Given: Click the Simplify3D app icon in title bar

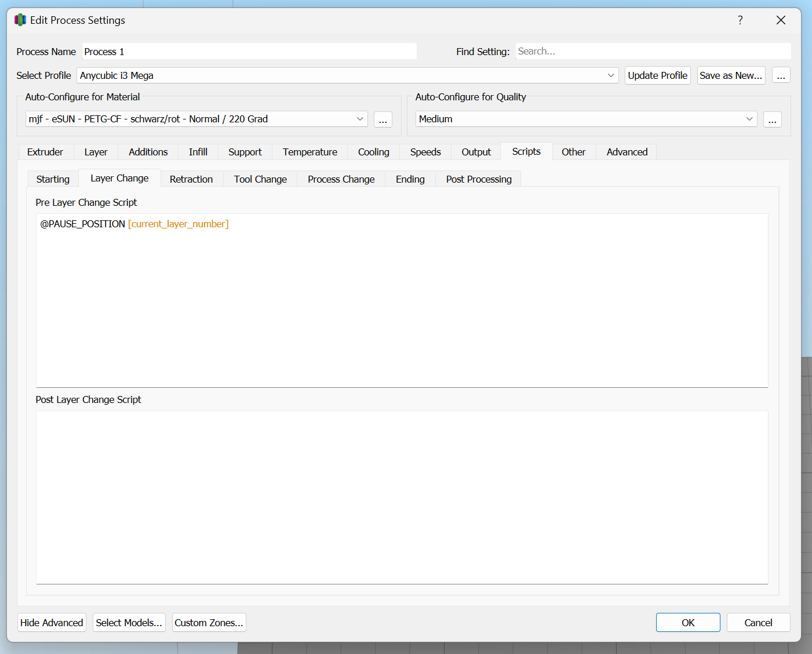Looking at the screenshot, I should point(20,20).
